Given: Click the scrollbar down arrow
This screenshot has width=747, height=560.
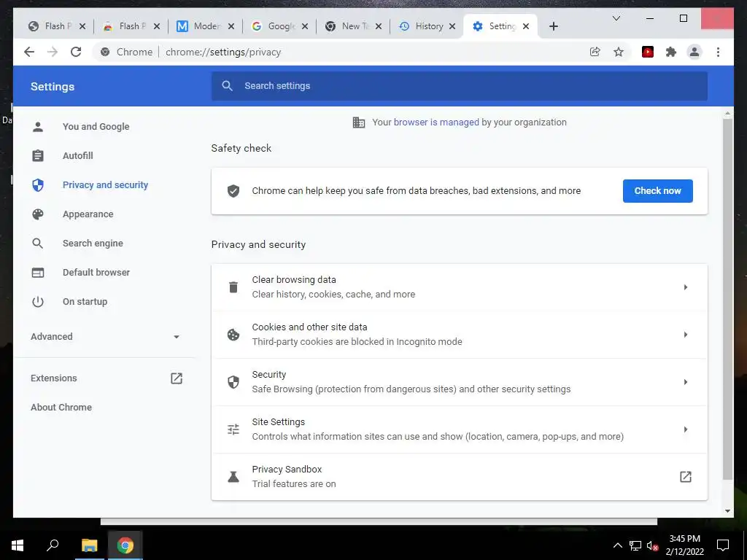Looking at the screenshot, I should (x=727, y=511).
